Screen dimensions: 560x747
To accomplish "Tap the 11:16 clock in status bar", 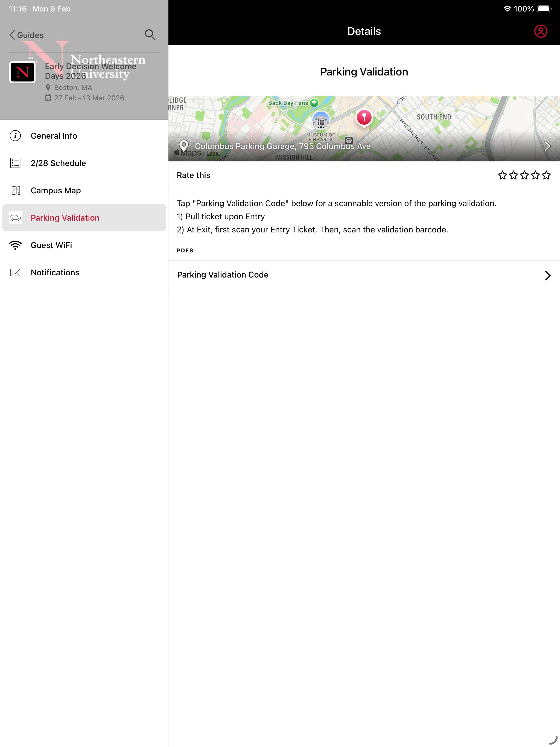I will click(x=17, y=9).
